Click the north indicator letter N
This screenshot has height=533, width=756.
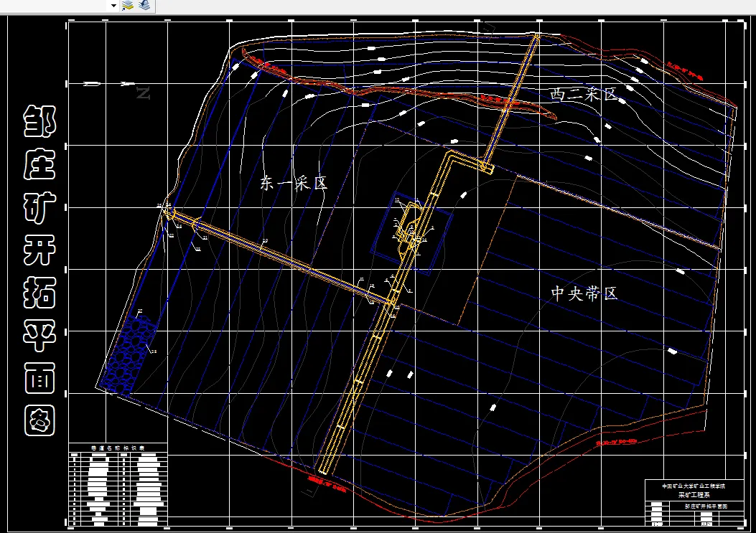coord(143,93)
